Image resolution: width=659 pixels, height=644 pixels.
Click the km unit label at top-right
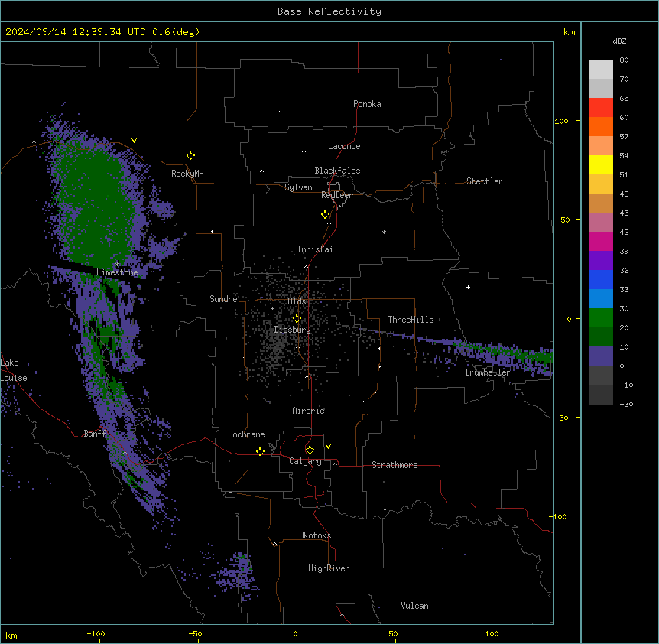click(569, 32)
